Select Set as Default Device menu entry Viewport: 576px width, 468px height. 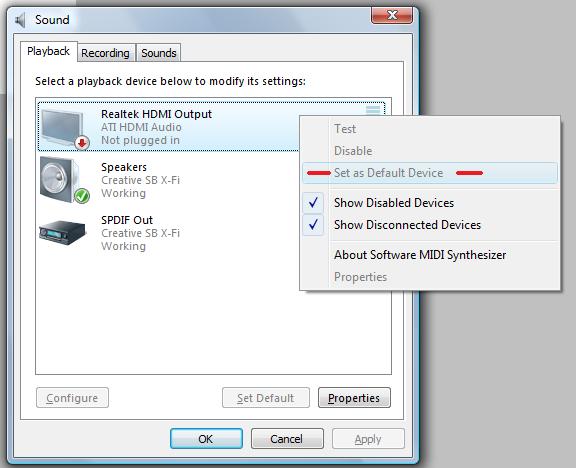[430, 173]
